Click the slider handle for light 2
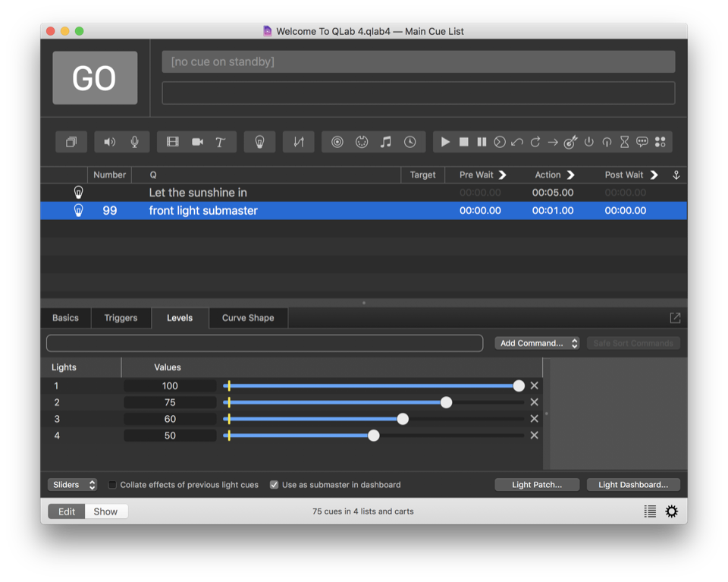728x582 pixels. 446,402
